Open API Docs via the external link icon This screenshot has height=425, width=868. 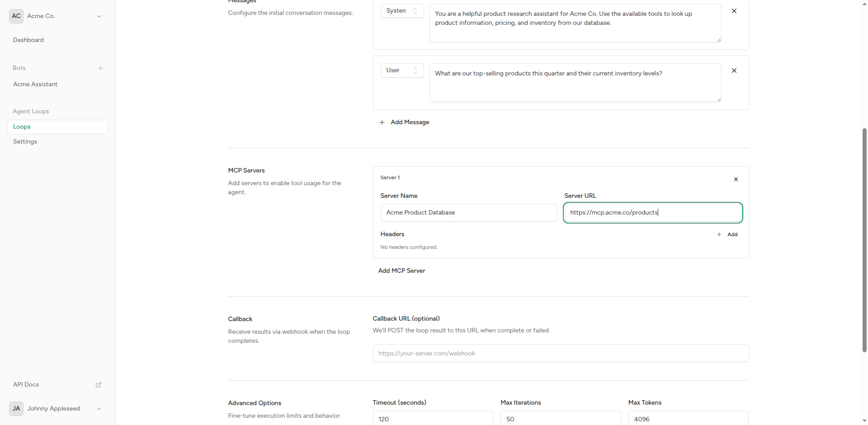click(98, 384)
